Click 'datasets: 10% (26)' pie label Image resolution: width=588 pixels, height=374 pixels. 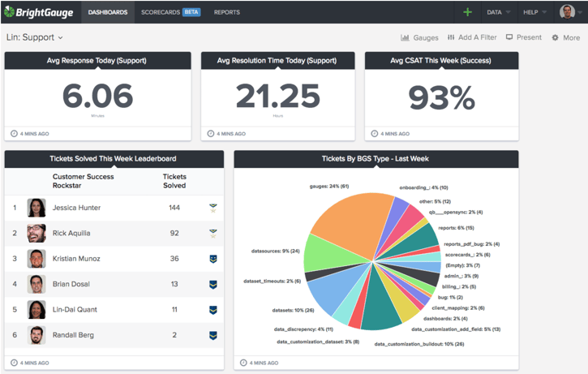[293, 310]
